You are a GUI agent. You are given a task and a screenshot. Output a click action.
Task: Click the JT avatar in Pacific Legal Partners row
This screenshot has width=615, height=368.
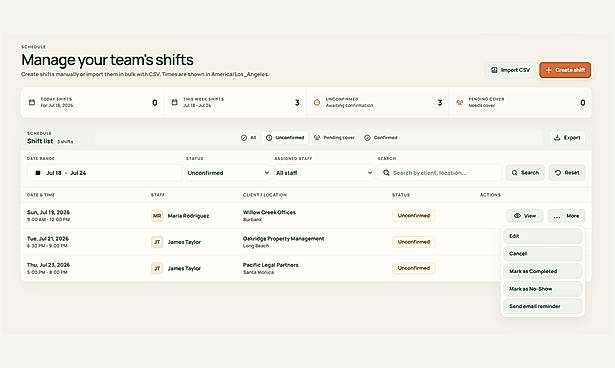(x=157, y=268)
